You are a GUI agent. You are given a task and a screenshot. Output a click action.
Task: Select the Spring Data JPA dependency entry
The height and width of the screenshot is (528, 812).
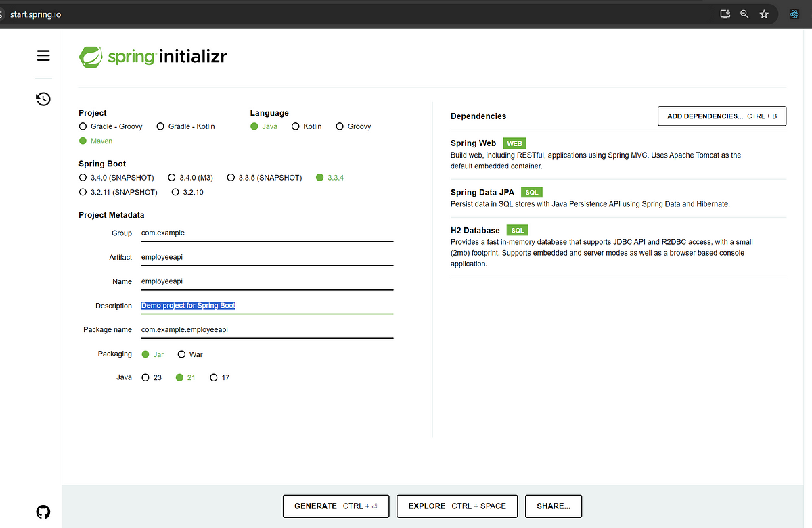[x=618, y=198]
